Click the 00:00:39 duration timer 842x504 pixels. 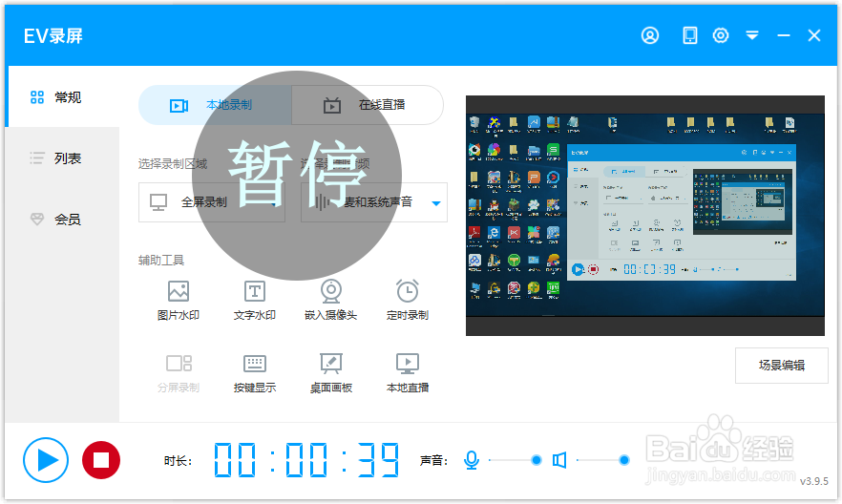click(306, 460)
